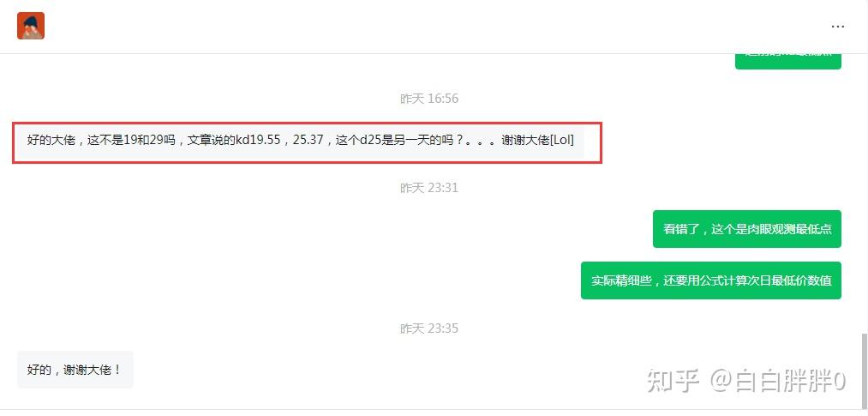The height and width of the screenshot is (416, 868).
Task: Click the 25.37 value in the highlighted message
Action: (x=308, y=140)
